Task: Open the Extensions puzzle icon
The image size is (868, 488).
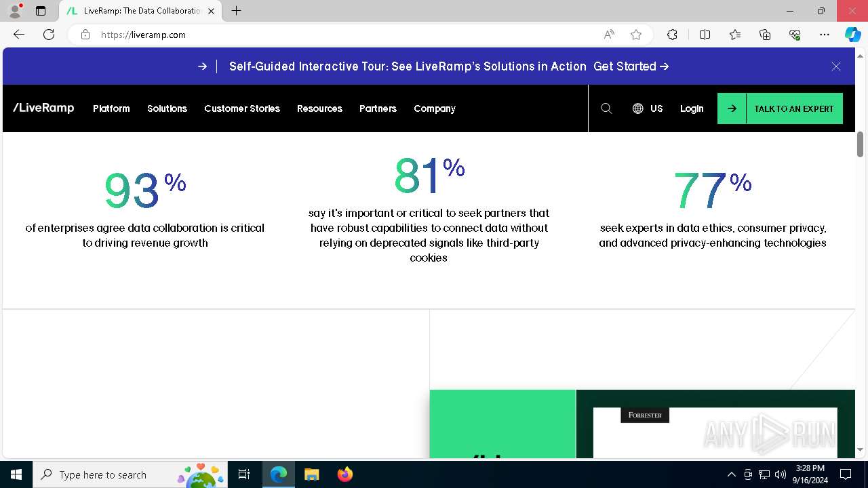Action: 672,35
